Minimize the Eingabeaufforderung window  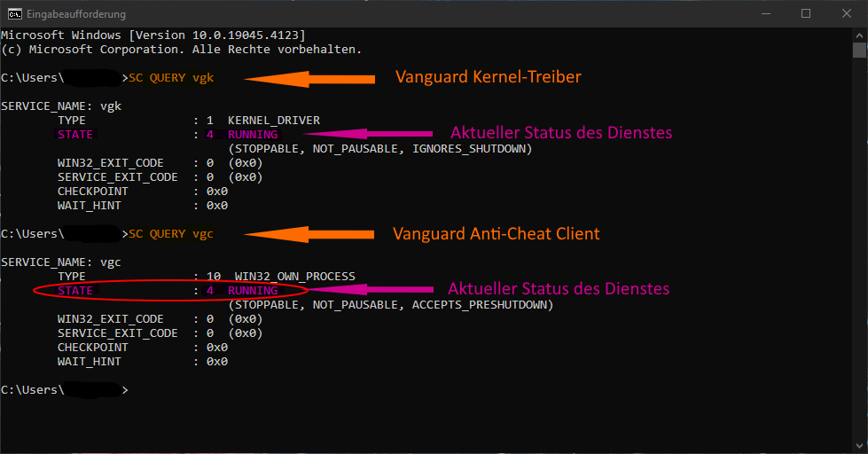pyautogui.click(x=766, y=14)
